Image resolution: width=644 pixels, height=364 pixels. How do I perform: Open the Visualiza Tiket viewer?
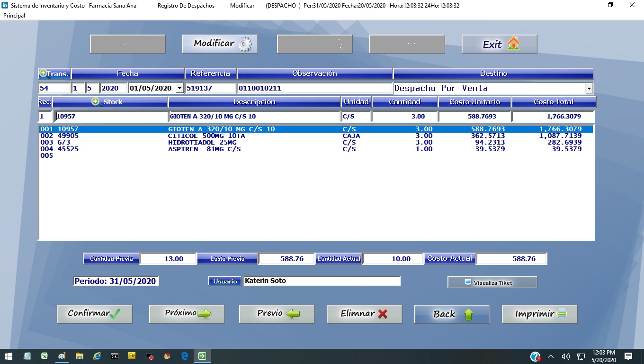tap(492, 282)
